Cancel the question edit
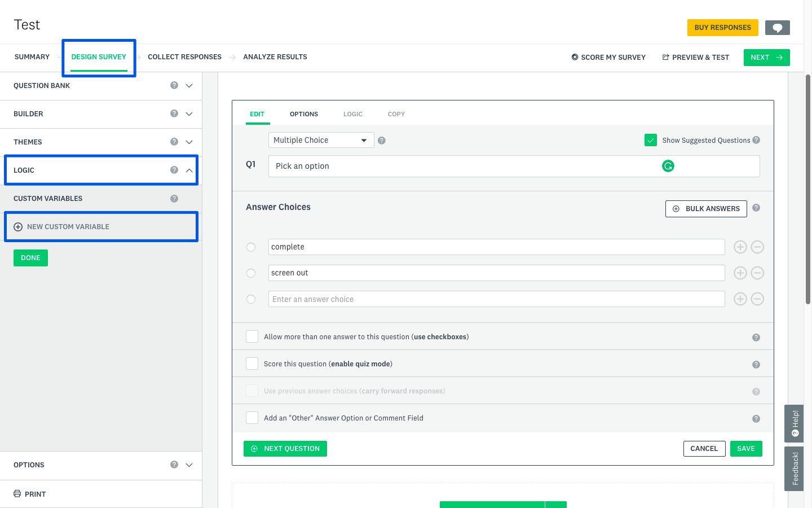This screenshot has width=812, height=508. [x=704, y=449]
